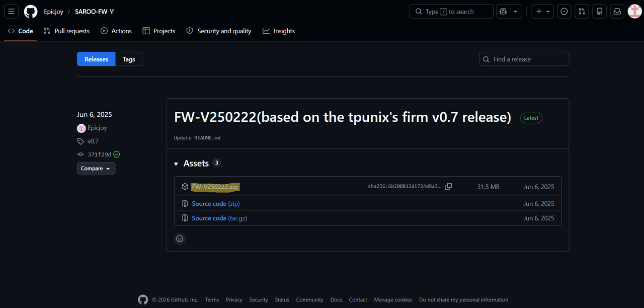Expand the Copilot dropdown arrow

tap(516, 11)
